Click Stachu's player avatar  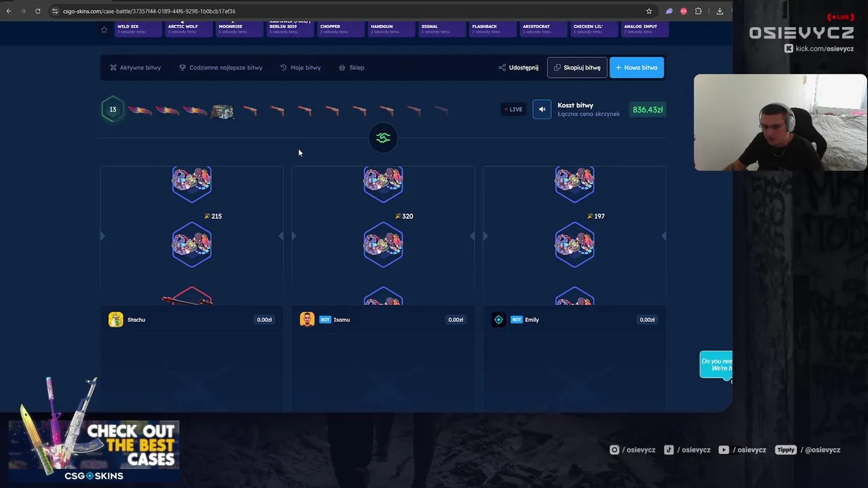coord(116,320)
